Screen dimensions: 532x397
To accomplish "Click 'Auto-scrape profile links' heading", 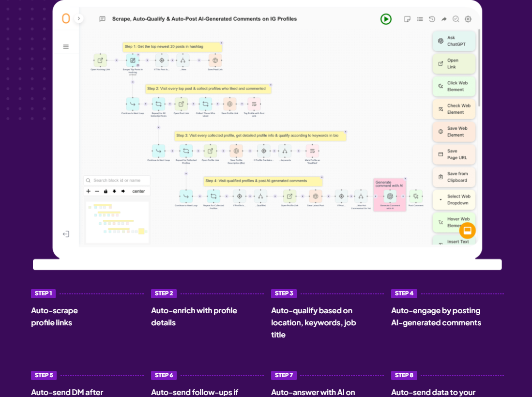I will (54, 317).
